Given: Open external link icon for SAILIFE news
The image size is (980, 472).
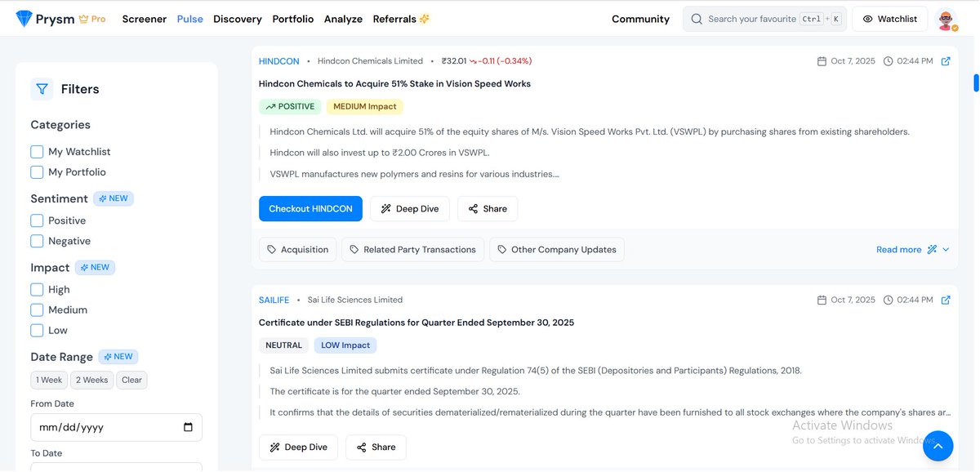Looking at the screenshot, I should click(946, 300).
